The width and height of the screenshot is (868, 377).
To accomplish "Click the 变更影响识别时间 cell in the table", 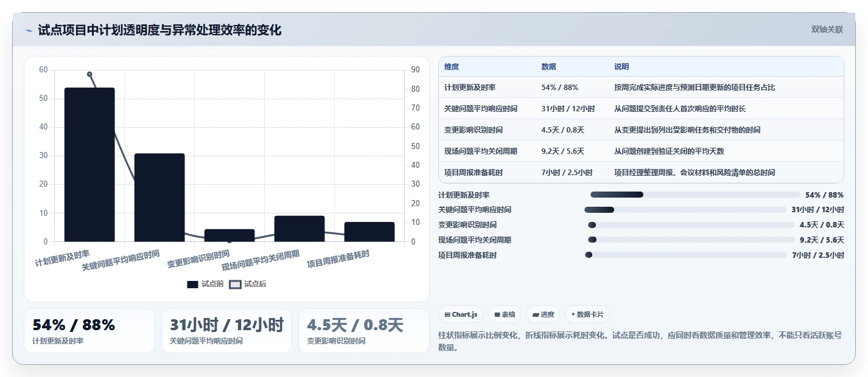I will 474,130.
